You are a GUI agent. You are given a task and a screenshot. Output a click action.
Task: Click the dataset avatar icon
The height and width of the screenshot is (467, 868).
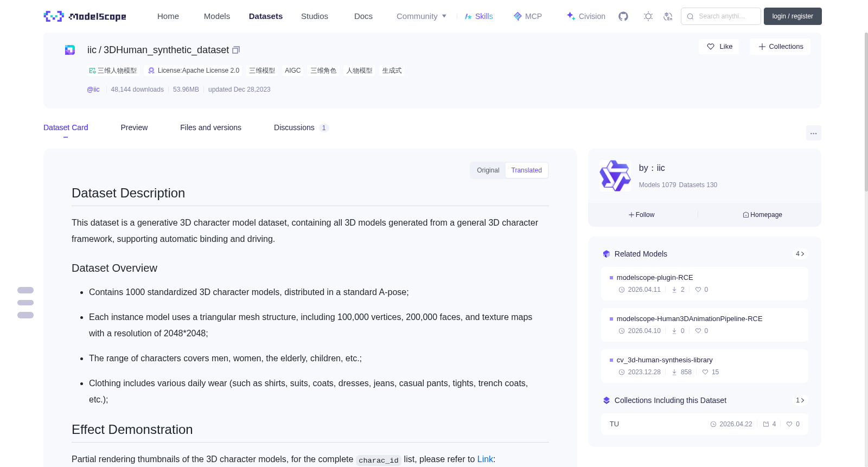(70, 50)
